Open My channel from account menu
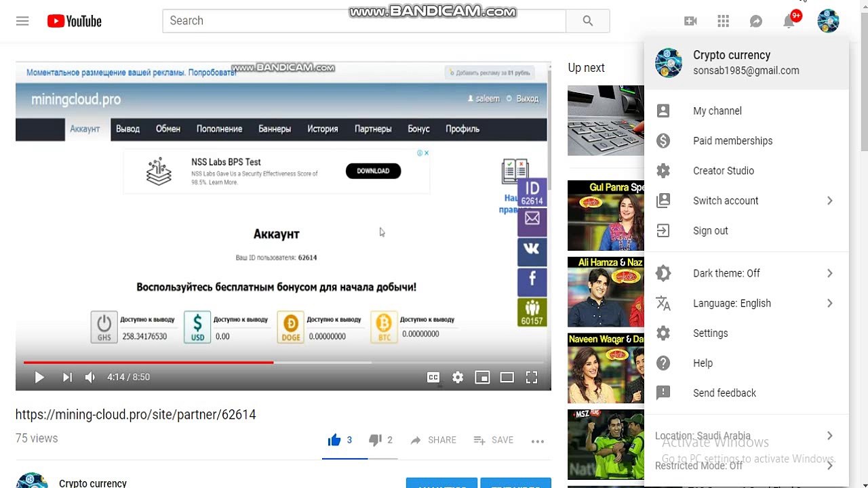Image resolution: width=868 pixels, height=488 pixels. (x=747, y=110)
